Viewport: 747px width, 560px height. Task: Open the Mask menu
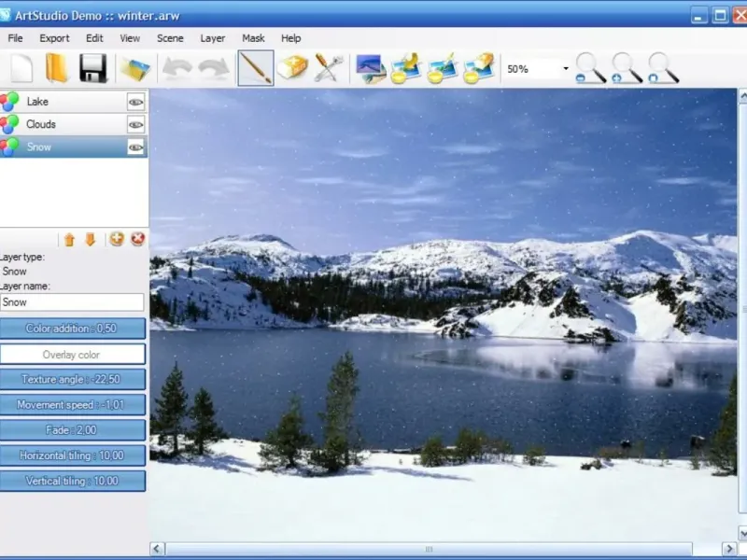pyautogui.click(x=253, y=38)
